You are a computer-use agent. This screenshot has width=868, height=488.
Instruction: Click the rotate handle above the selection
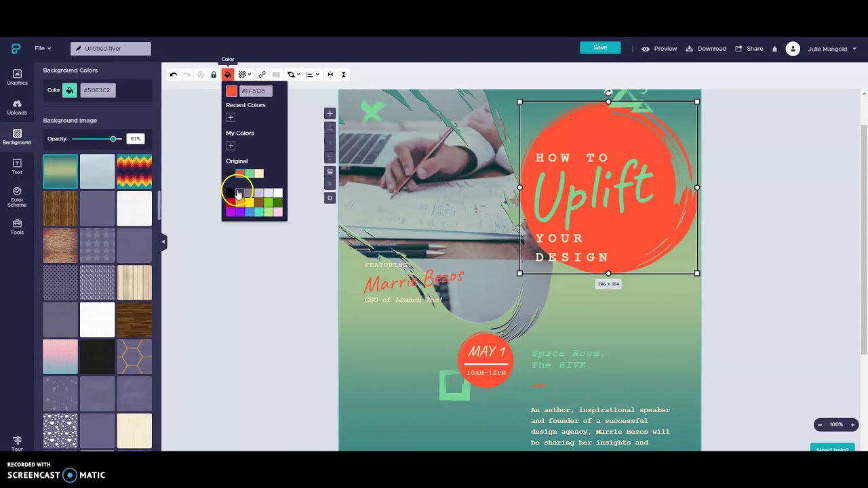[608, 93]
